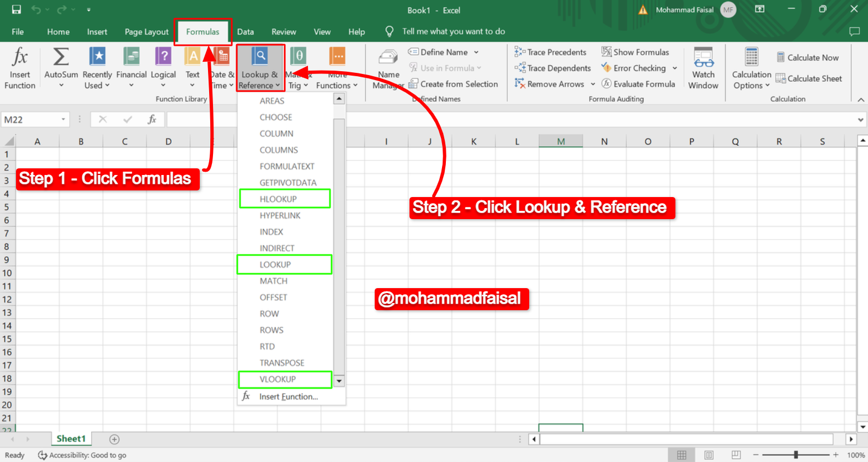The image size is (868, 462).
Task: Add a new sheet with the plus button
Action: point(114,439)
